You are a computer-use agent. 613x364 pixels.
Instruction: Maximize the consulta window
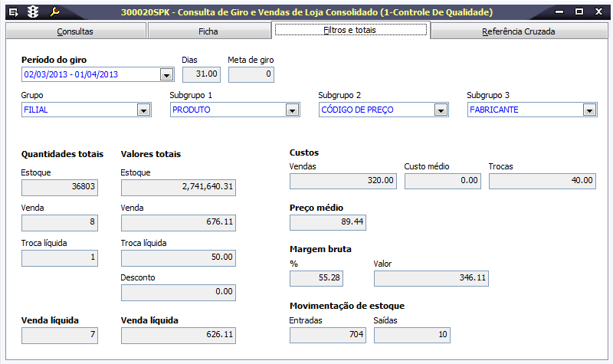click(579, 12)
